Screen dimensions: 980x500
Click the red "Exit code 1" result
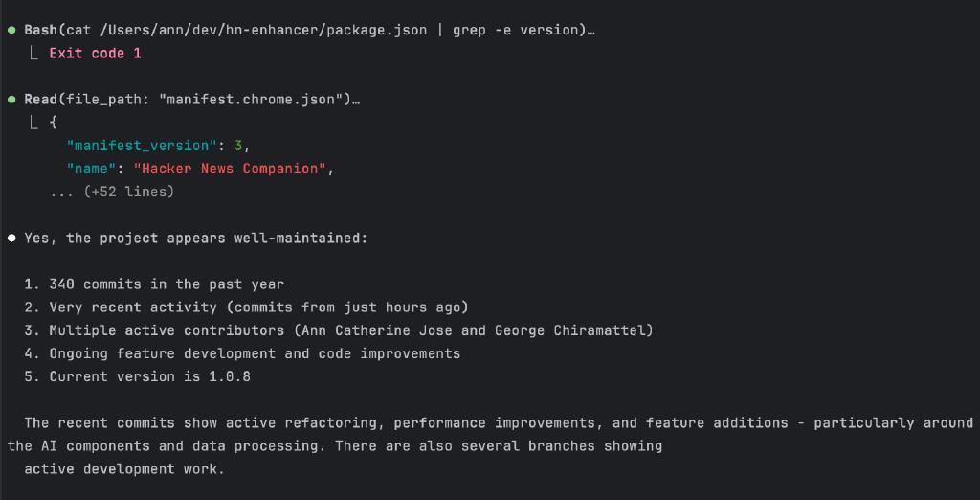(x=95, y=54)
